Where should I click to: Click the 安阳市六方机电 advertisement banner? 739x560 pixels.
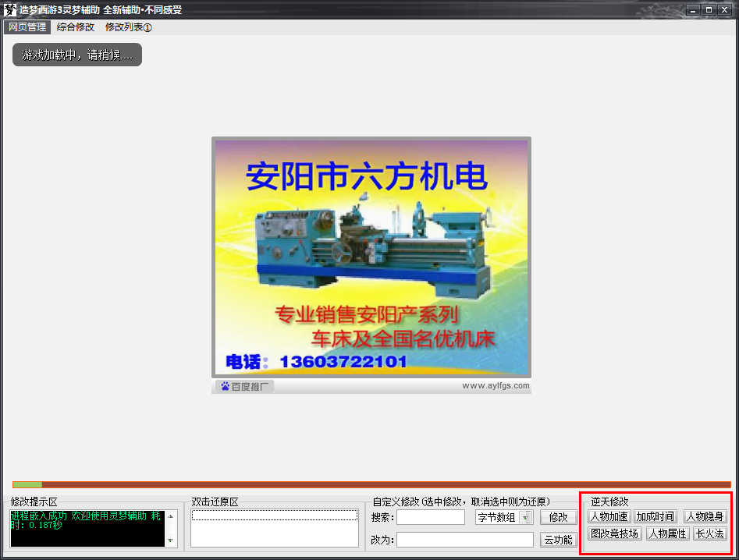[x=371, y=257]
